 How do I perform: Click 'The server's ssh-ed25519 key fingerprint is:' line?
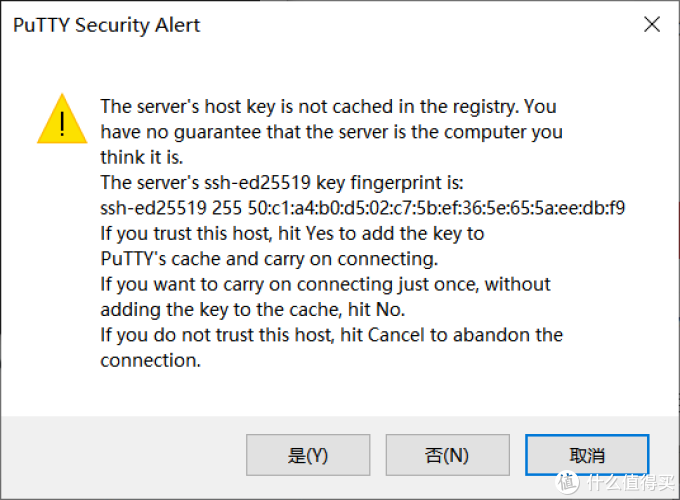pyautogui.click(x=282, y=183)
